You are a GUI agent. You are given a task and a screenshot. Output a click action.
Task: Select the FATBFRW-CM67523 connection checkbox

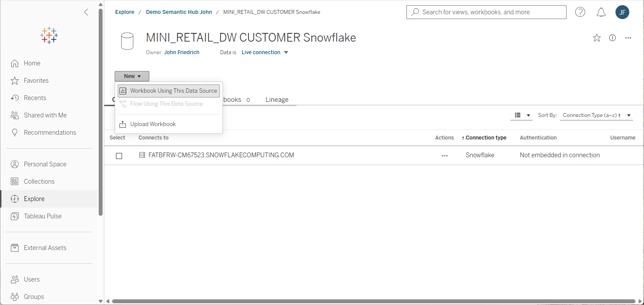[x=119, y=156]
